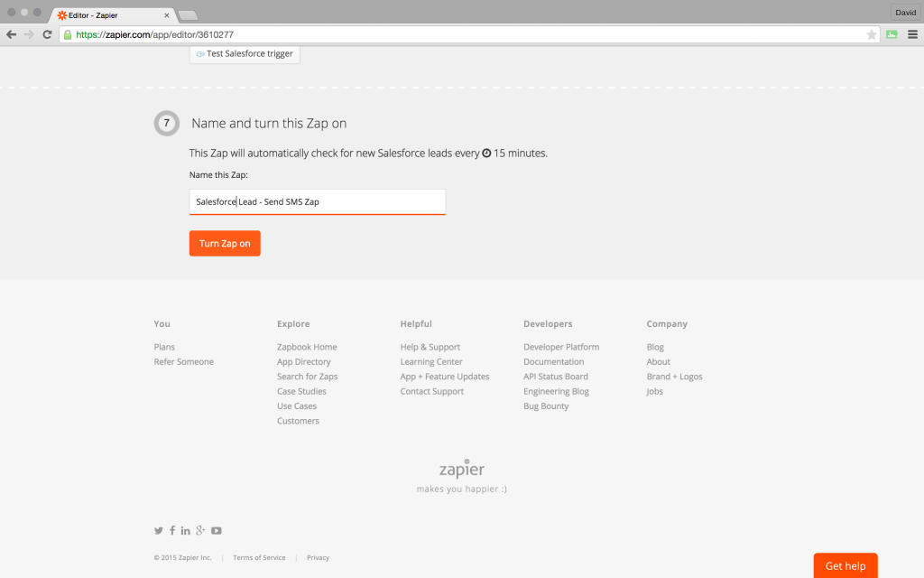This screenshot has height=578, width=924.
Task: Click the green padlock security icon
Action: (68, 35)
